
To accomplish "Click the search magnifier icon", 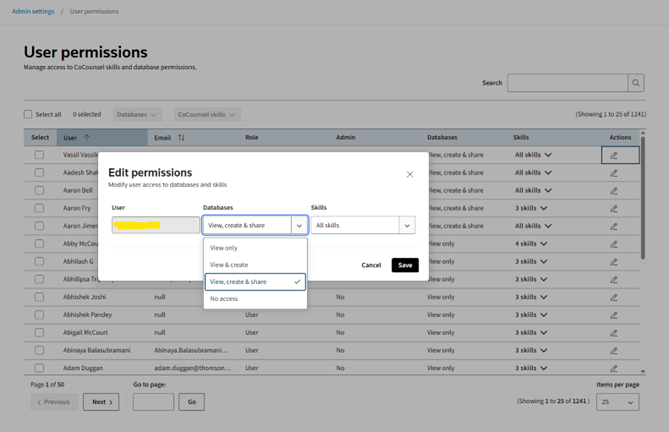I will (x=635, y=83).
